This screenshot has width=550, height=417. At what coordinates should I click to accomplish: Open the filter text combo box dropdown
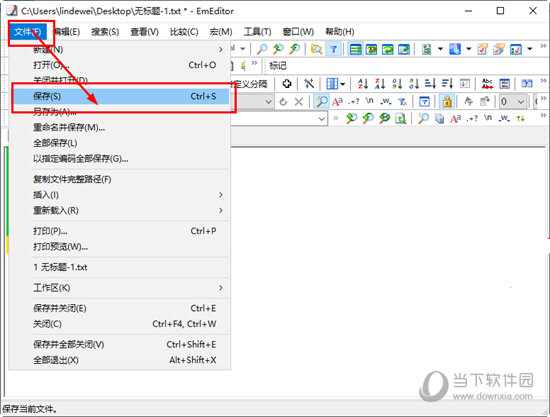[269, 102]
